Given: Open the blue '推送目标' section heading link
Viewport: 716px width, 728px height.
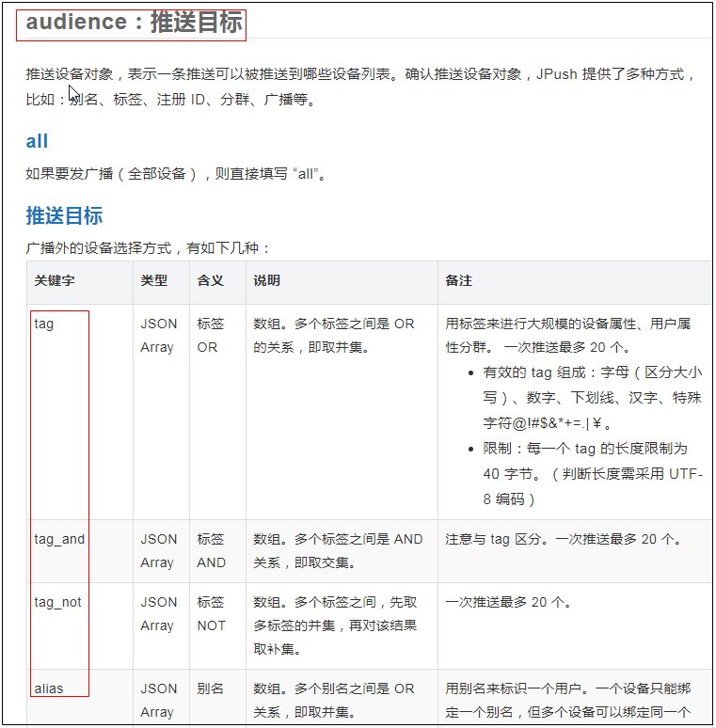Looking at the screenshot, I should pos(64,216).
